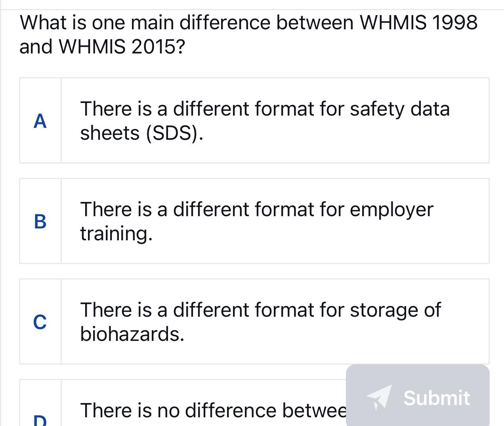Click the blue letter B label
The width and height of the screenshot is (504, 426).
[x=40, y=222]
